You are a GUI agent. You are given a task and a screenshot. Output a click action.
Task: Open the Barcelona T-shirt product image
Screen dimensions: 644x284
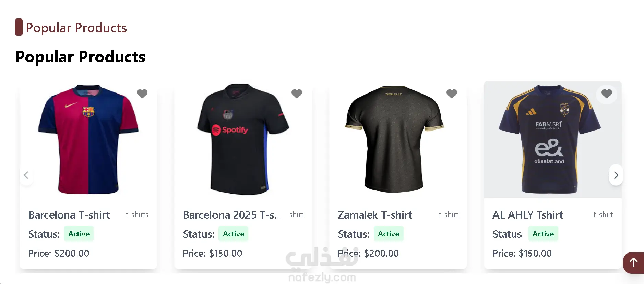pos(88,139)
